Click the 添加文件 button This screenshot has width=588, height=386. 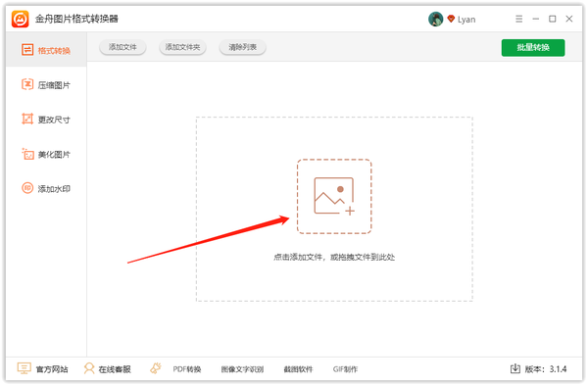[122, 47]
